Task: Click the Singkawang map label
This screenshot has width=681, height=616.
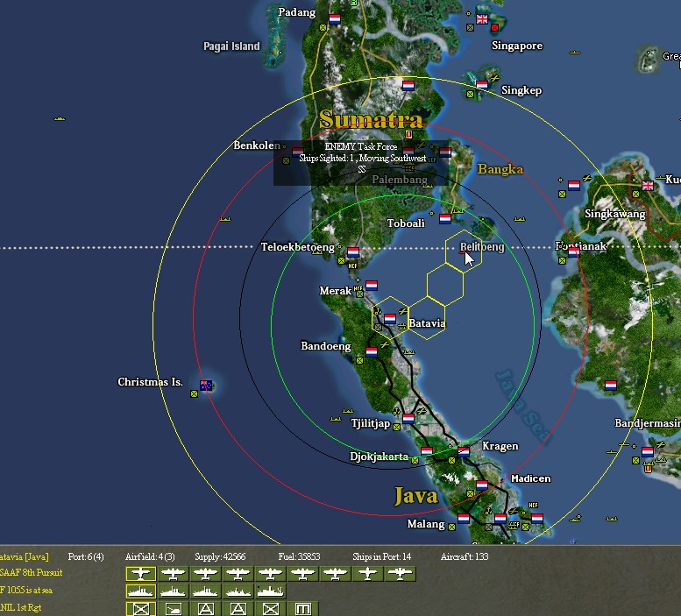Action: [x=614, y=214]
